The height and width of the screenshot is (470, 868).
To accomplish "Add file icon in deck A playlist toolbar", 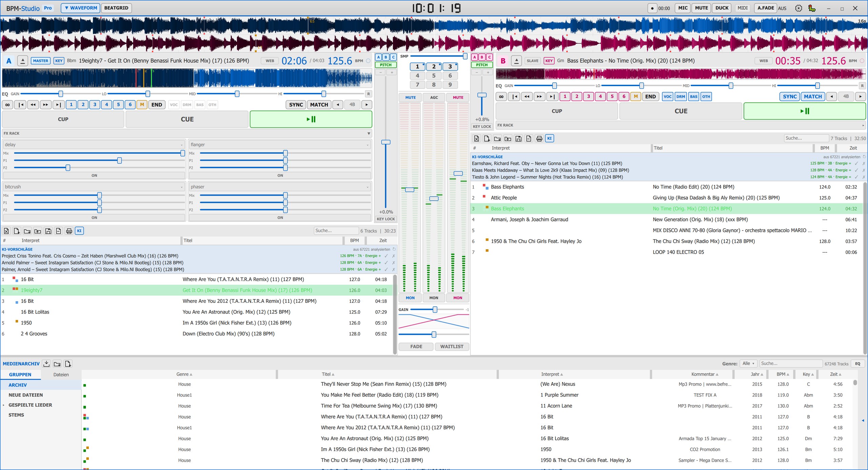I will [17, 231].
